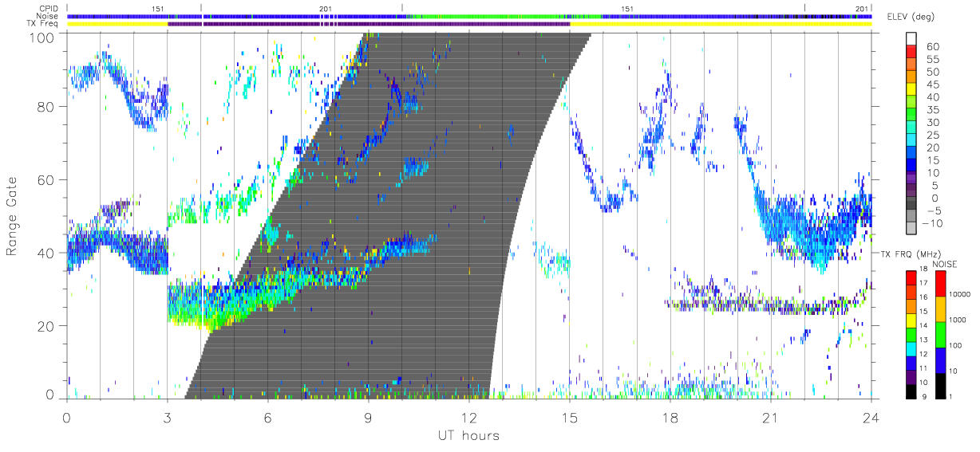Select the "UT hours" x-axis title
980x452 pixels.
click(x=468, y=435)
